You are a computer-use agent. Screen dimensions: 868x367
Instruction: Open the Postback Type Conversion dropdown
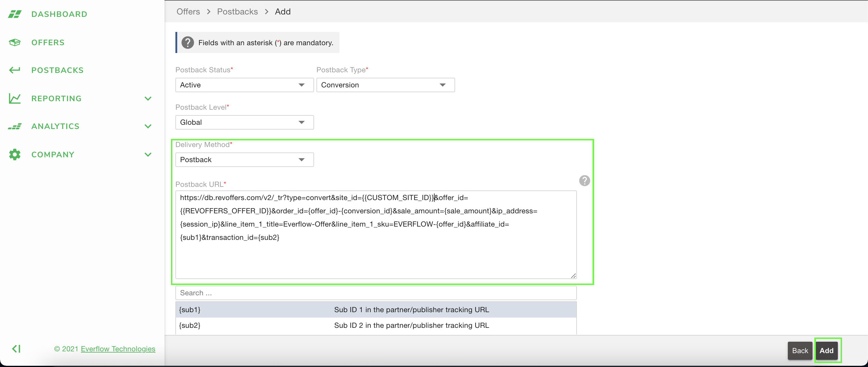pyautogui.click(x=385, y=85)
